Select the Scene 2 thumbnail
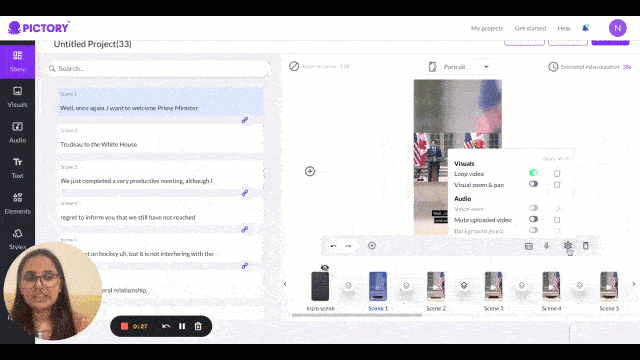Screen dimensions: 640x360 (436, 287)
